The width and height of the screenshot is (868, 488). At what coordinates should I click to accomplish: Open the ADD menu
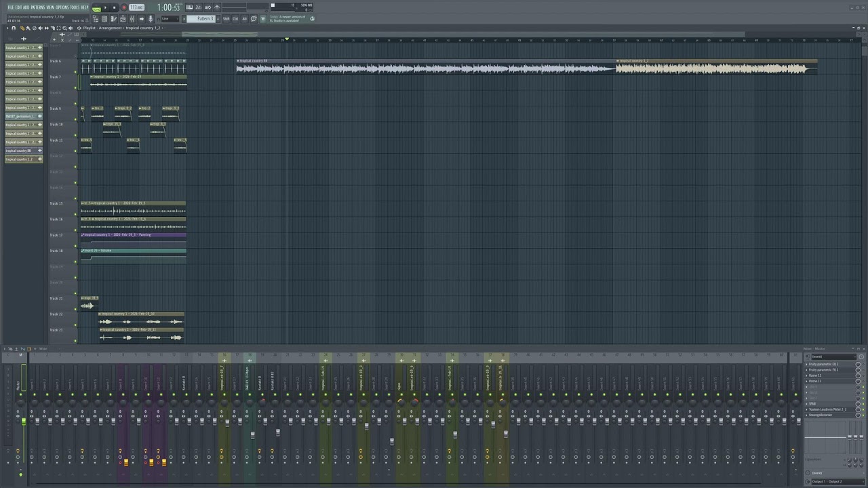[26, 7]
